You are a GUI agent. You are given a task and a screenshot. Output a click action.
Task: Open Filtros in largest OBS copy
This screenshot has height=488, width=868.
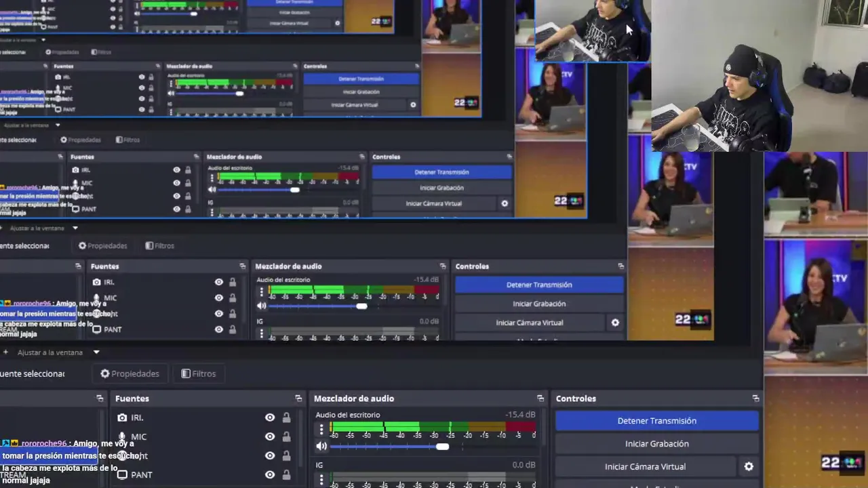point(199,373)
